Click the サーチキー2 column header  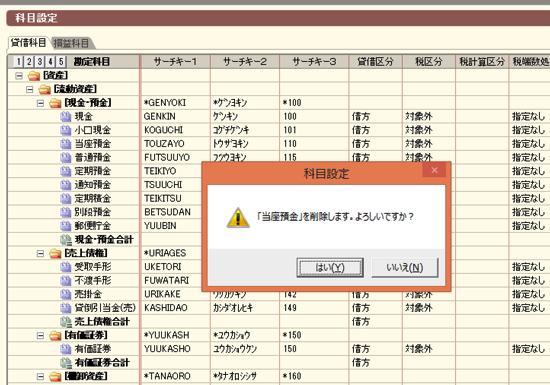245,62
